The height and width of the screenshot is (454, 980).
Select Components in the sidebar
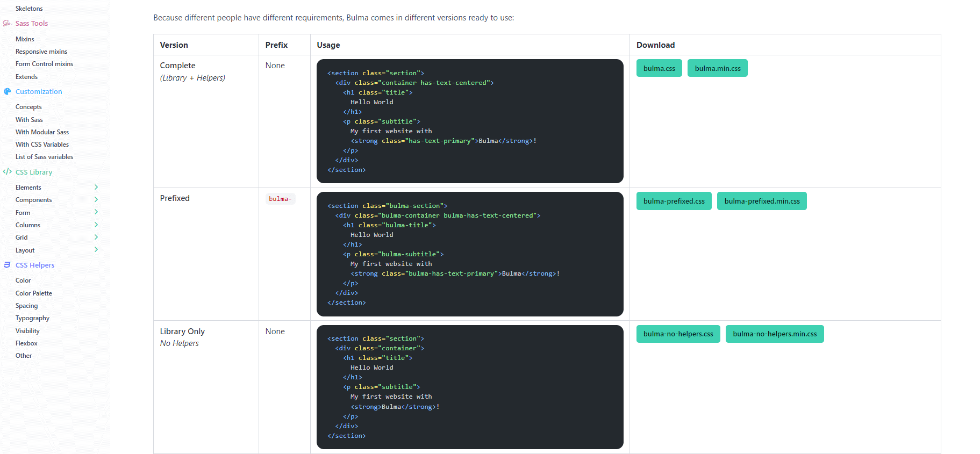pyautogui.click(x=34, y=200)
